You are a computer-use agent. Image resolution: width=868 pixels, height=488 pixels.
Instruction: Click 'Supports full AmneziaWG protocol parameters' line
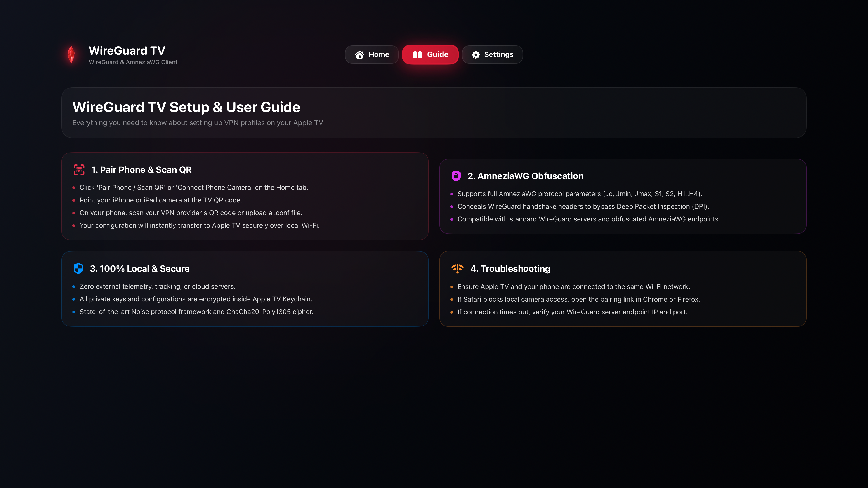[580, 194]
